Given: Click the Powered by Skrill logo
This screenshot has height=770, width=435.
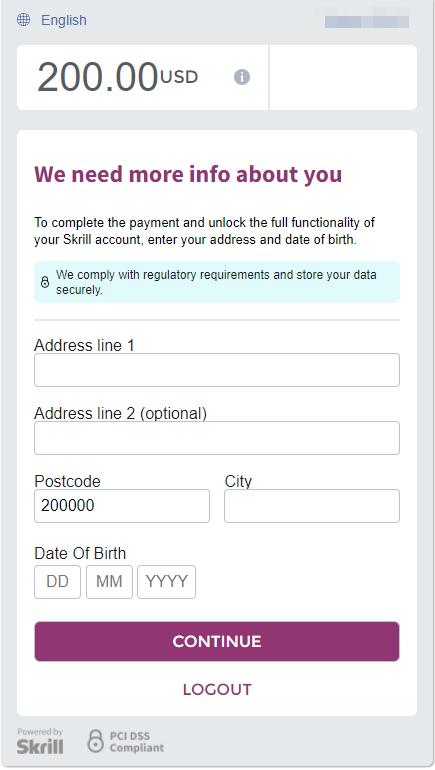Looking at the screenshot, I should click(x=40, y=742).
